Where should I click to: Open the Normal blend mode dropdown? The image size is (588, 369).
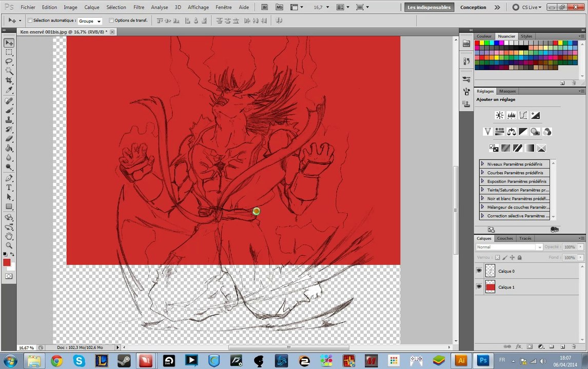pos(509,247)
